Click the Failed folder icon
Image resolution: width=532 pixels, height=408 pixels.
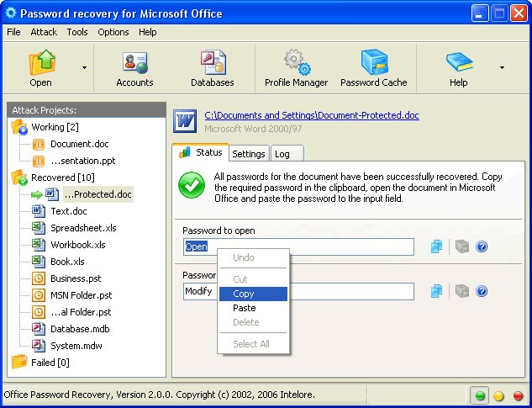coord(19,362)
